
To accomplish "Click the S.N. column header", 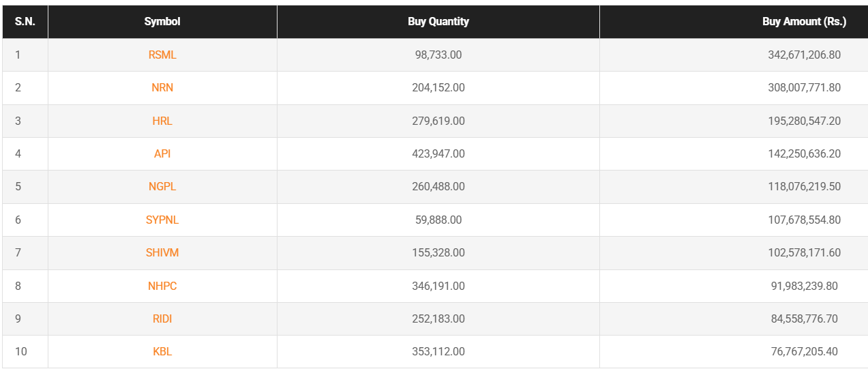I will click(25, 22).
